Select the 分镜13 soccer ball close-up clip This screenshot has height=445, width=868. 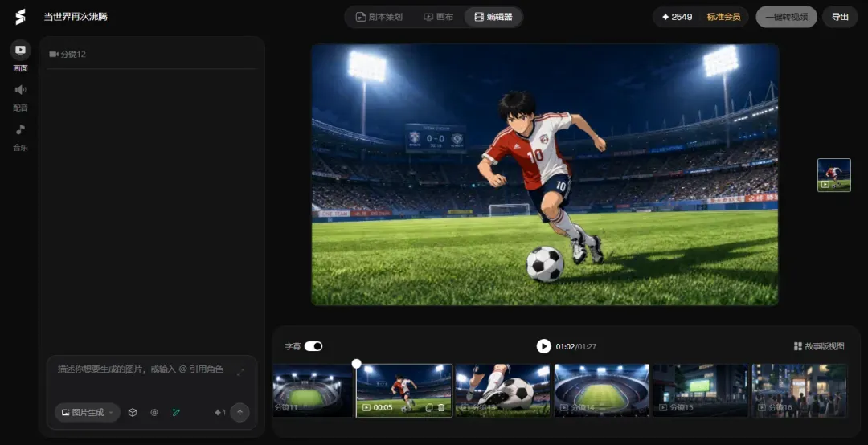[502, 390]
